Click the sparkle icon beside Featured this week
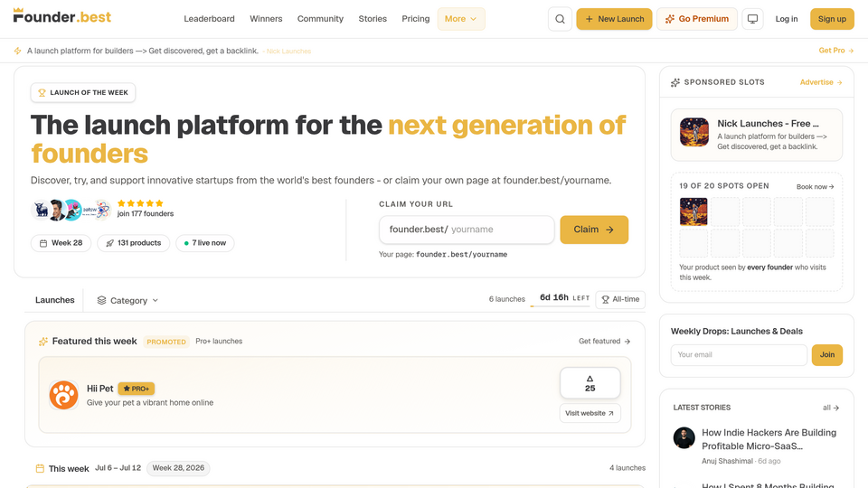 point(43,342)
